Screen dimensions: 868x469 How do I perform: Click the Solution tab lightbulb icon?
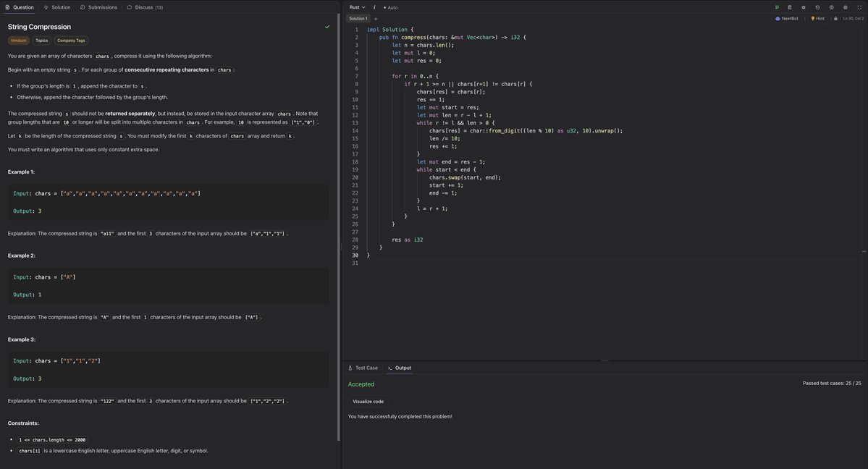(x=46, y=7)
